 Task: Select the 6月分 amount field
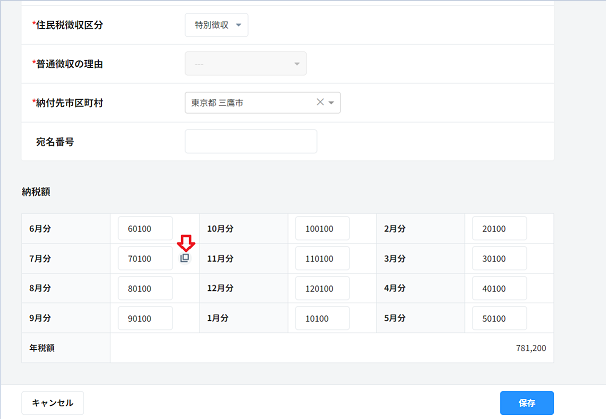(x=145, y=229)
